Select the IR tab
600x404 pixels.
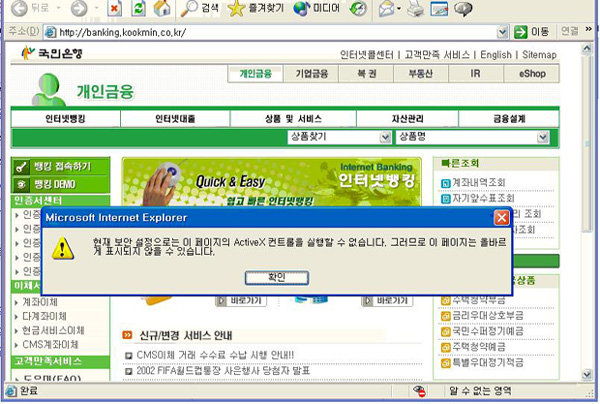click(476, 73)
